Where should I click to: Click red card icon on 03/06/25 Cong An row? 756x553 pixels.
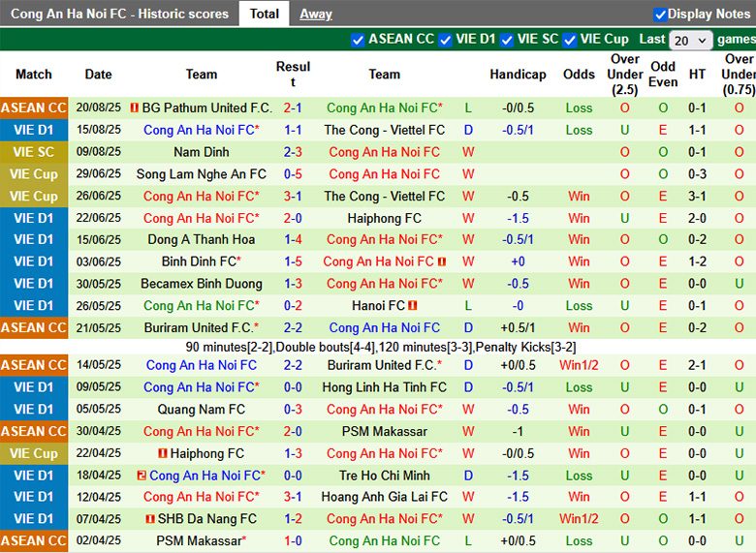click(442, 261)
